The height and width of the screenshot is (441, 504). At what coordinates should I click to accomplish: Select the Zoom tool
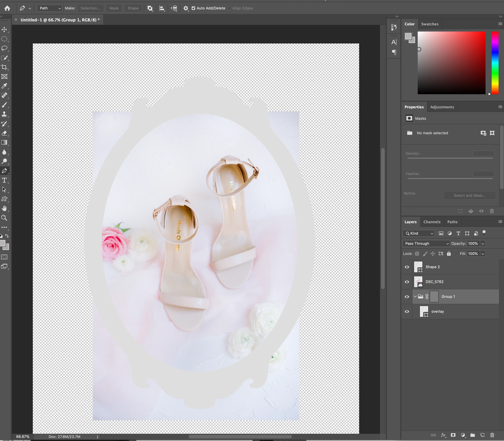4,218
